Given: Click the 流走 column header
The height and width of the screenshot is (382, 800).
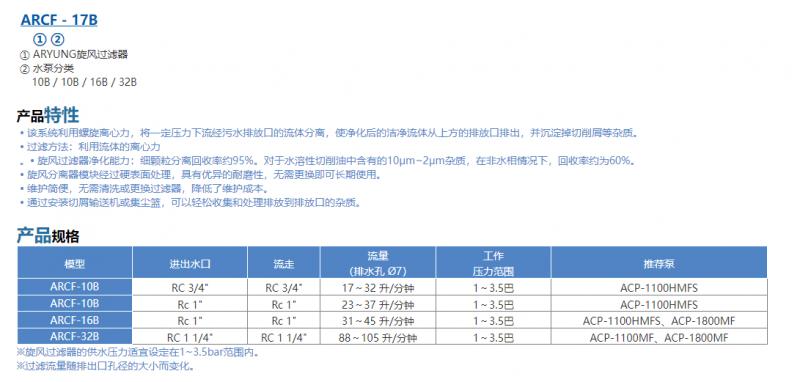Looking at the screenshot, I should click(x=284, y=263).
